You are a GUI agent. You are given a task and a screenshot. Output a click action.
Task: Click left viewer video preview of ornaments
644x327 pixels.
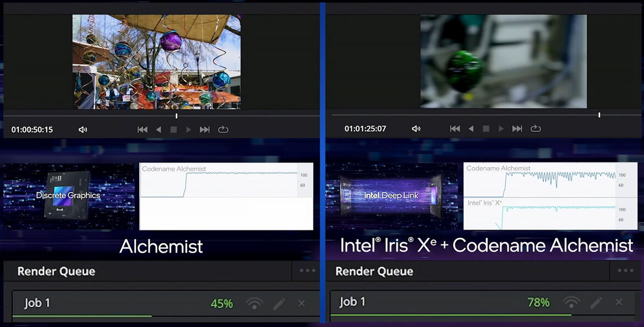(x=156, y=62)
